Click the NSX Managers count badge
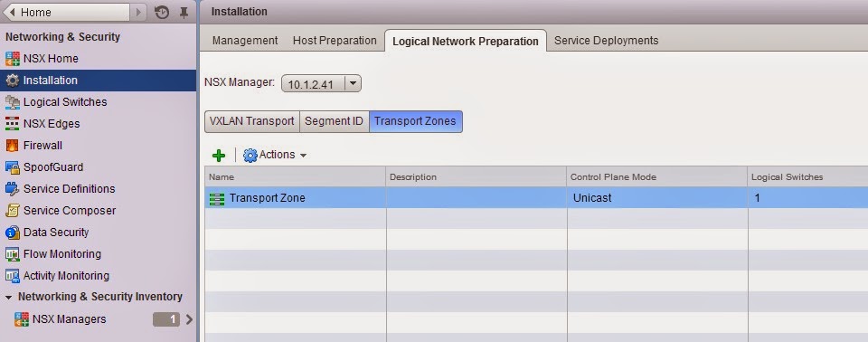The height and width of the screenshot is (342, 868). click(x=166, y=319)
